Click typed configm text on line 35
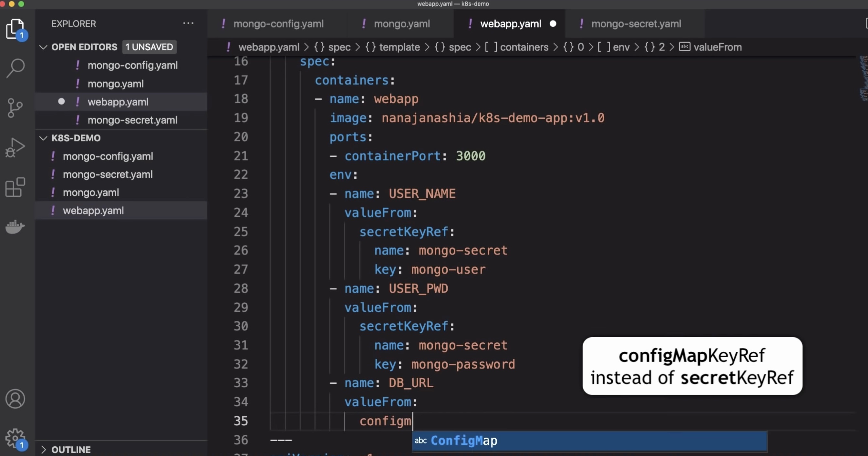The width and height of the screenshot is (868, 456). [x=386, y=421]
